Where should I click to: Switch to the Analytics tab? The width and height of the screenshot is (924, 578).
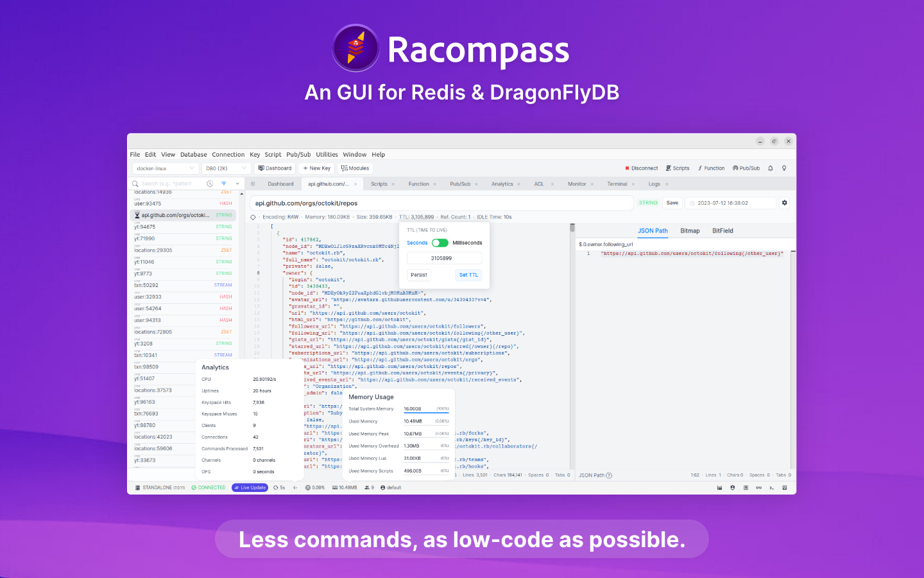502,184
